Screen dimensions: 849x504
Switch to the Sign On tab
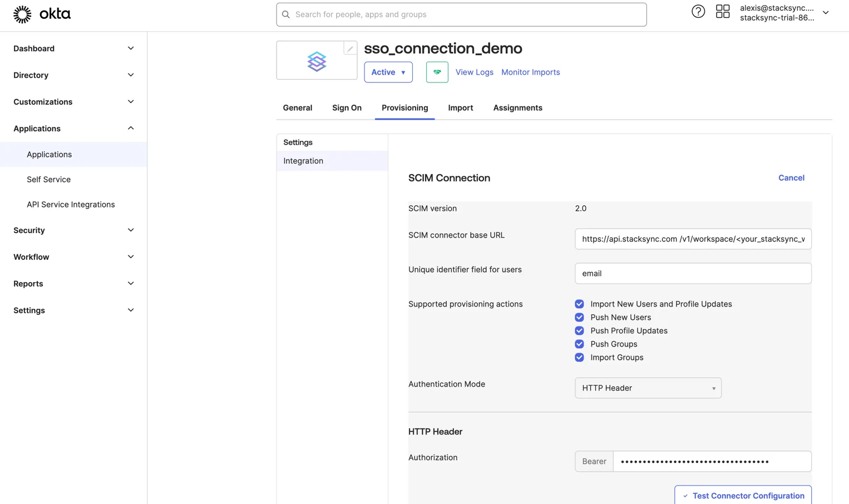[x=347, y=108]
